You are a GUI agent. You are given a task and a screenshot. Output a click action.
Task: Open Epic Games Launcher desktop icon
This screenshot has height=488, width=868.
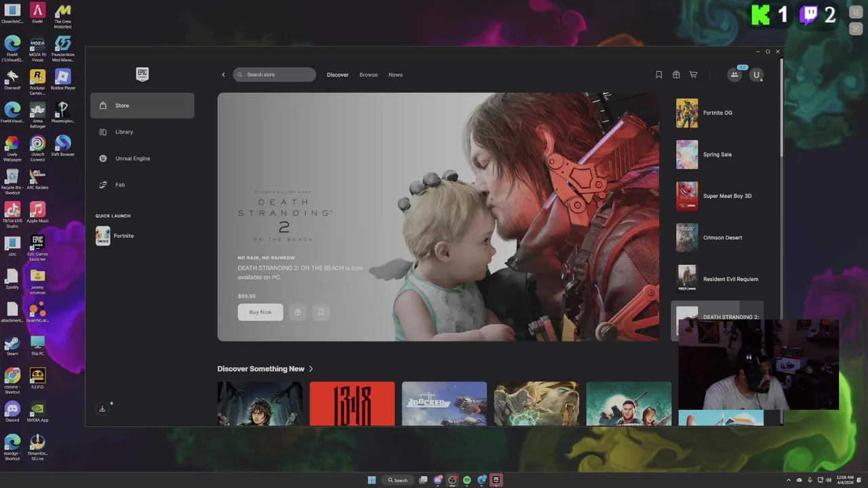click(37, 248)
